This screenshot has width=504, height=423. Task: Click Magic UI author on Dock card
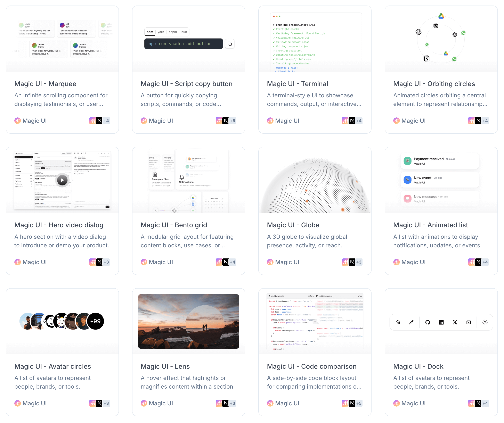click(409, 403)
